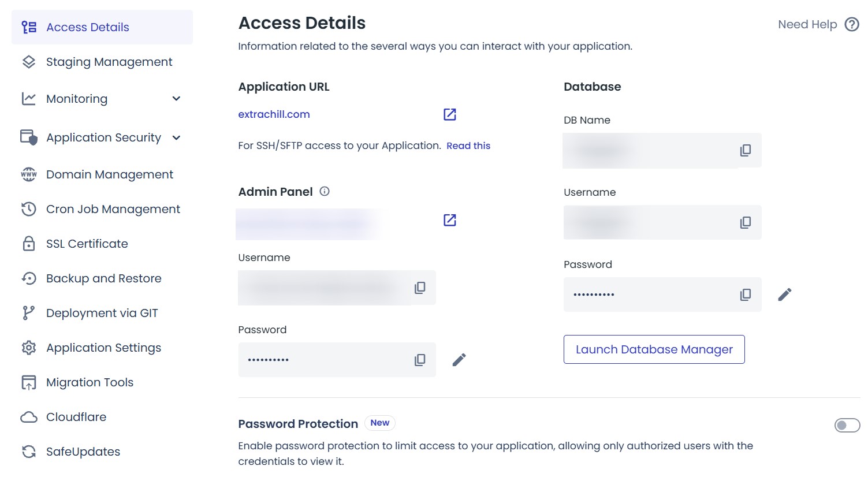The height and width of the screenshot is (477, 868).
Task: Select Domain Management from the sidebar
Action: click(109, 174)
